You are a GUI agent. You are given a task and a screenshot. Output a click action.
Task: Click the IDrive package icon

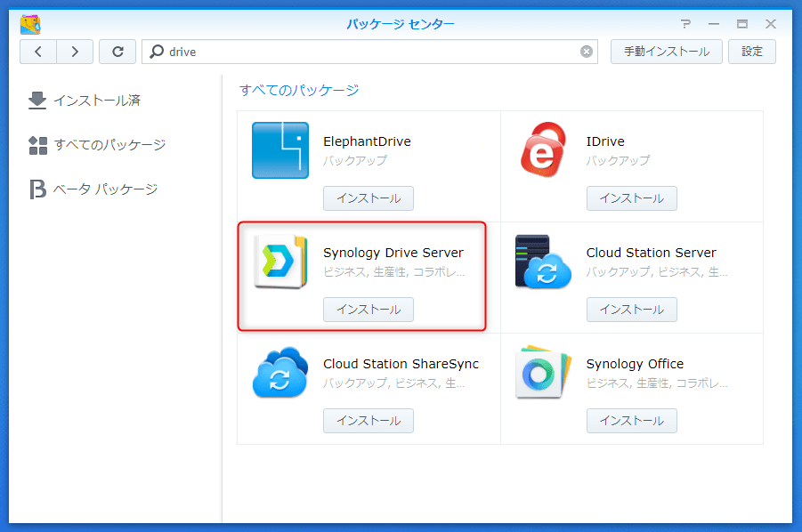point(543,149)
